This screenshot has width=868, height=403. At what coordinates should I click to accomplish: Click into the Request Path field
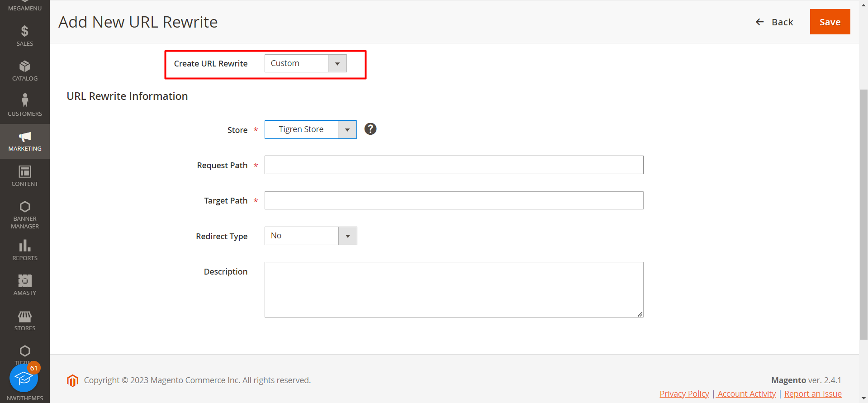454,165
